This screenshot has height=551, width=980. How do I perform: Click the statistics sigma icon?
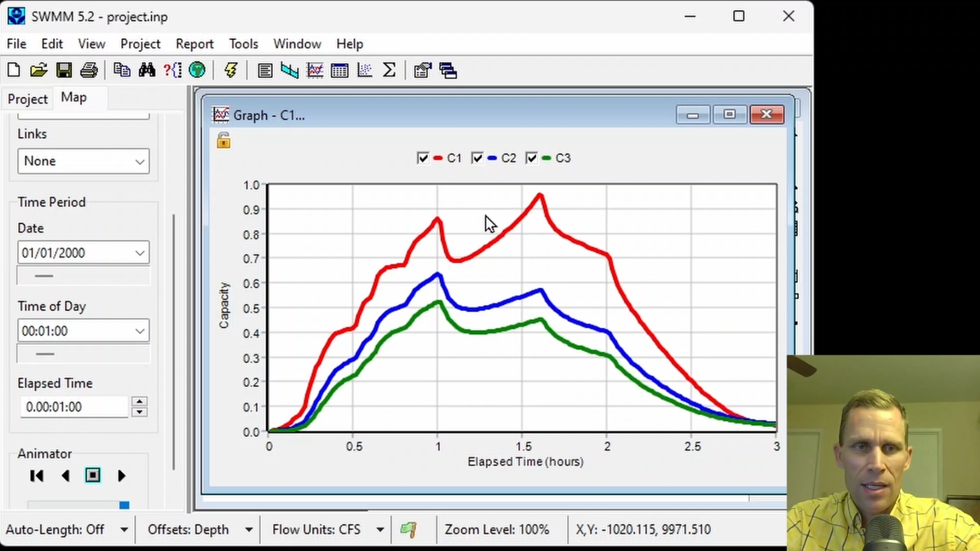pos(389,70)
